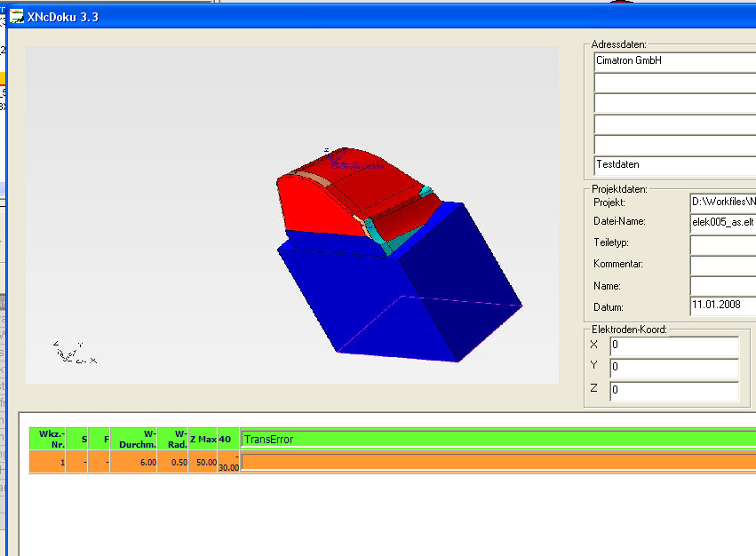This screenshot has height=556, width=756.
Task: Click the Testdaten address field
Action: (675, 165)
